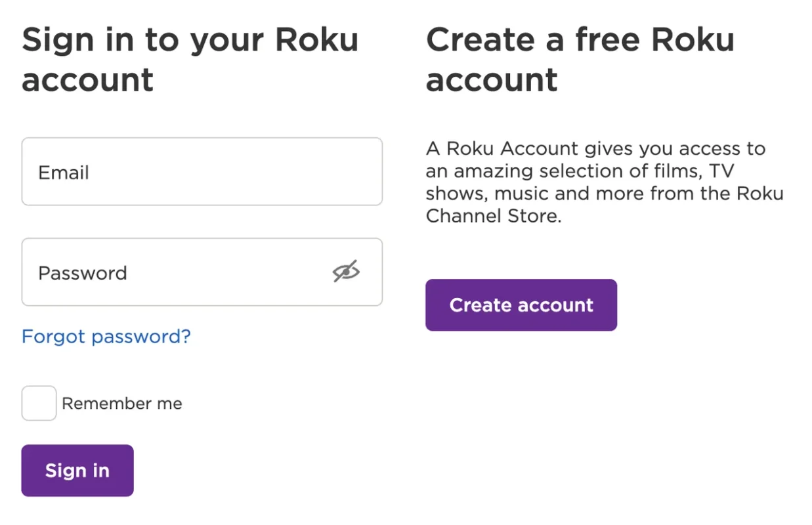Image resolution: width=812 pixels, height=525 pixels.
Task: Click the 'Remember me' label text
Action: pos(121,404)
